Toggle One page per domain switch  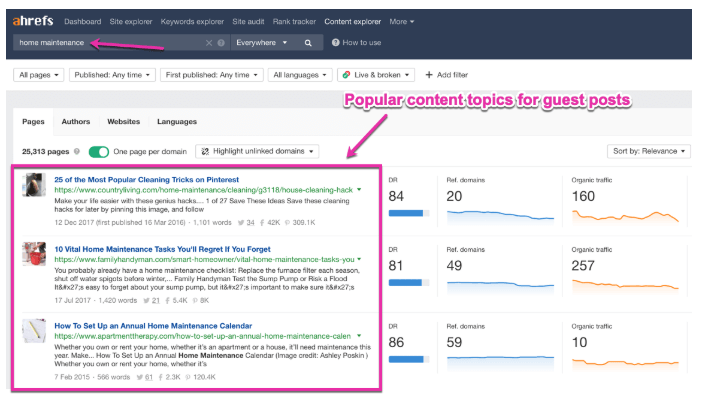pos(99,151)
